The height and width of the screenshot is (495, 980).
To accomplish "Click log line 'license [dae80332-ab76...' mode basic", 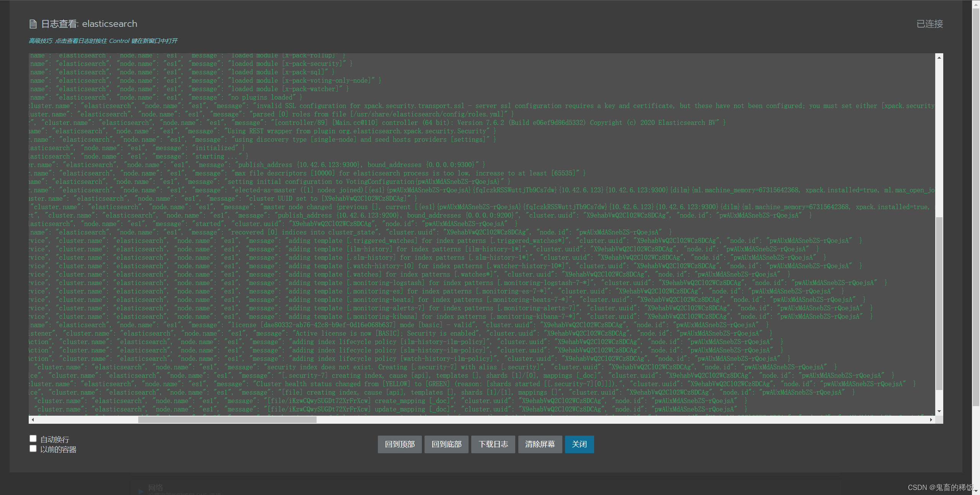I will (399, 325).
